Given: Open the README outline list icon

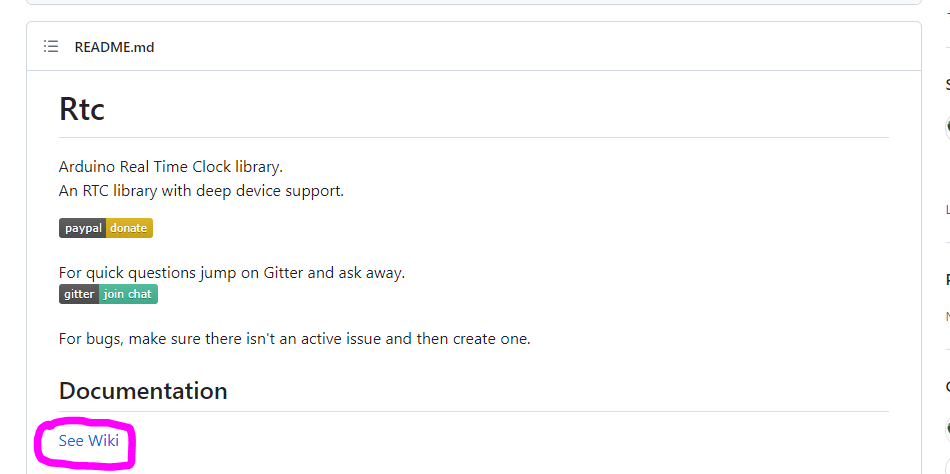Looking at the screenshot, I should [x=51, y=47].
